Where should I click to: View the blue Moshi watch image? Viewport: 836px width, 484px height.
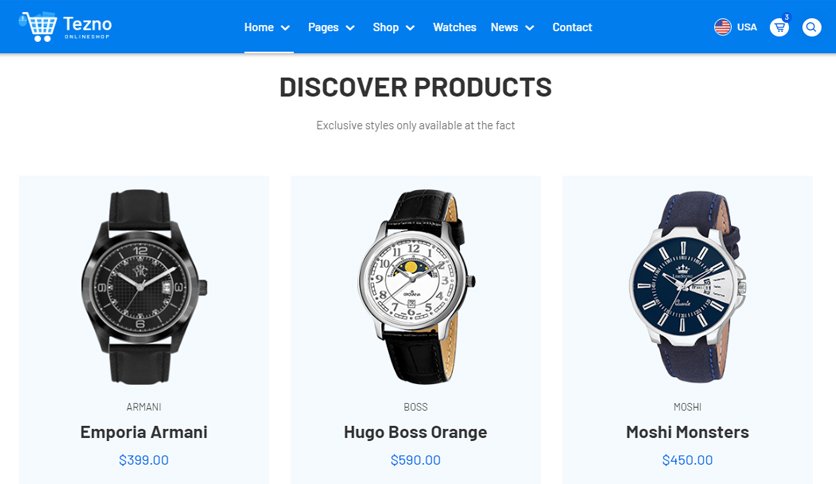point(688,287)
